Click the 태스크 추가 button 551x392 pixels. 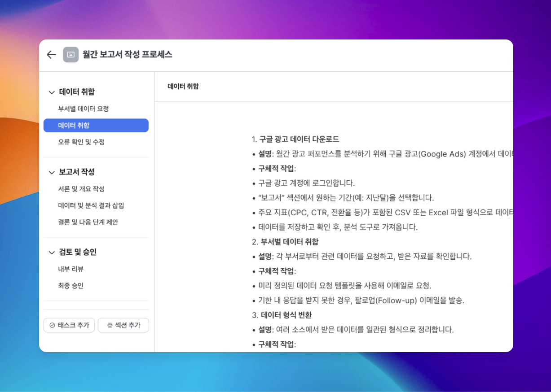click(x=69, y=325)
